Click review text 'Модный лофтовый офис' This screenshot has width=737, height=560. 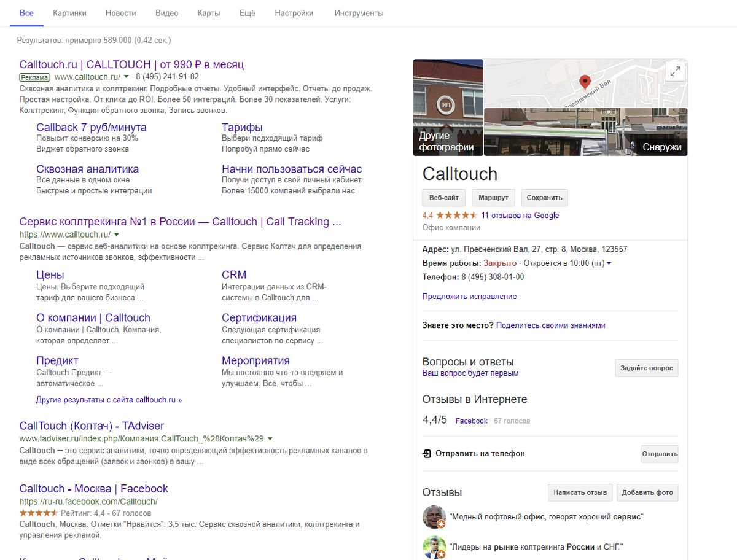546,518
